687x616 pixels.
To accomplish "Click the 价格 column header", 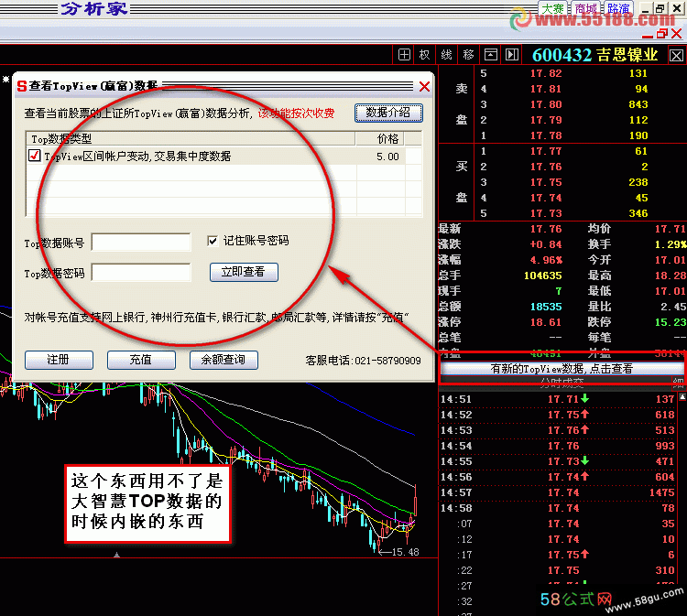I will tap(380, 139).
